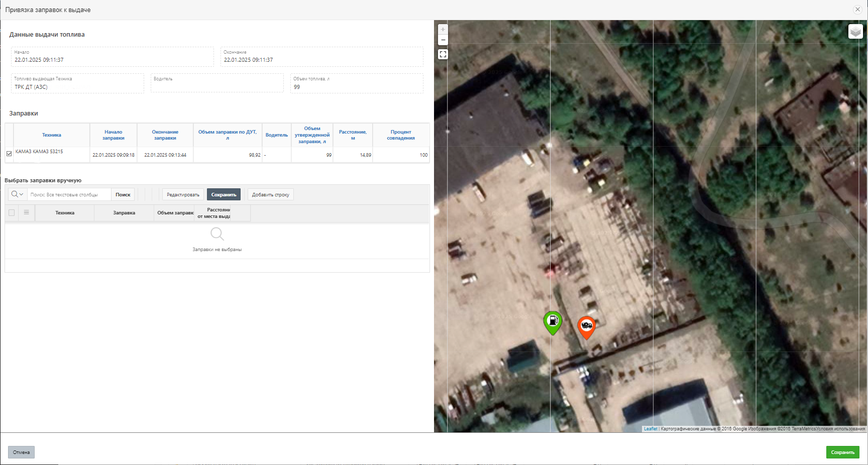Open the row actions menu icon
Viewport: 868px width, 465px height.
(x=27, y=212)
